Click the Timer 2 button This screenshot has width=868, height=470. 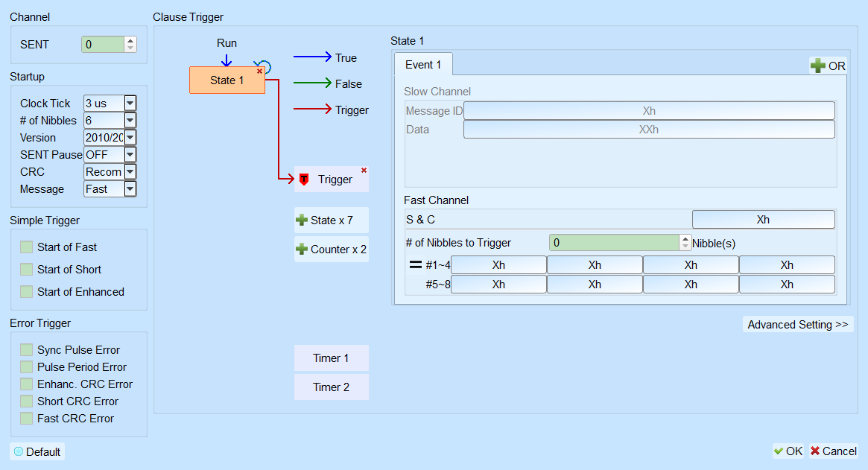click(331, 387)
